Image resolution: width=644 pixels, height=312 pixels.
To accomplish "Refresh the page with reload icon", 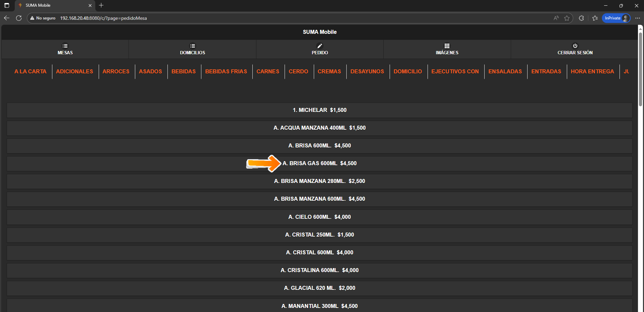I will point(19,18).
